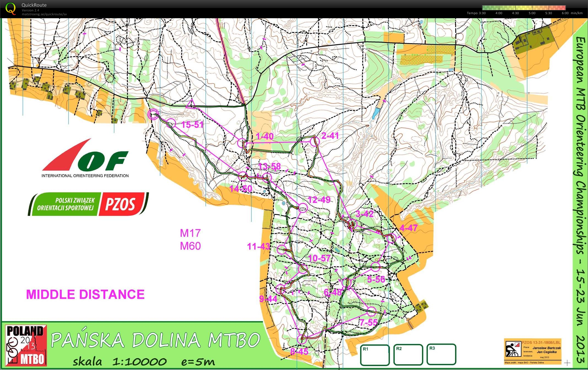Click the blue pond on the map

click(x=376, y=113)
